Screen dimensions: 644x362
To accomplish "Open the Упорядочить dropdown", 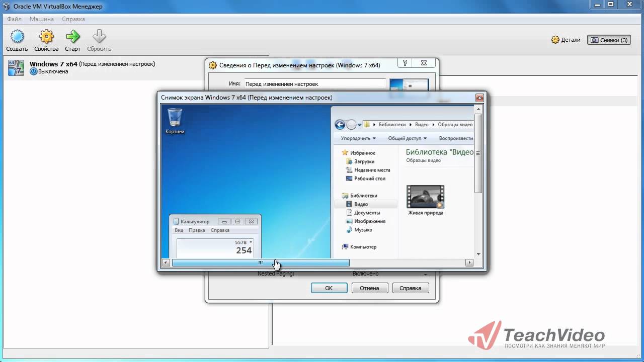I will (358, 138).
